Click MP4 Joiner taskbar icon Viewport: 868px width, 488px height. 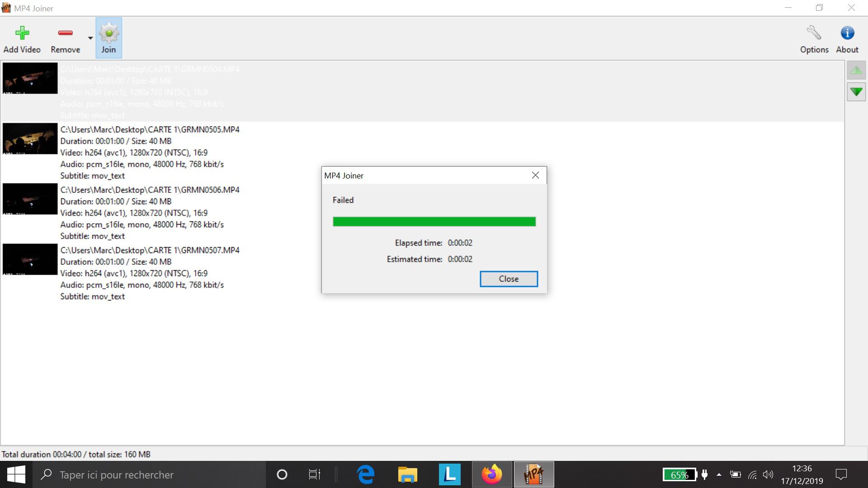pos(533,474)
